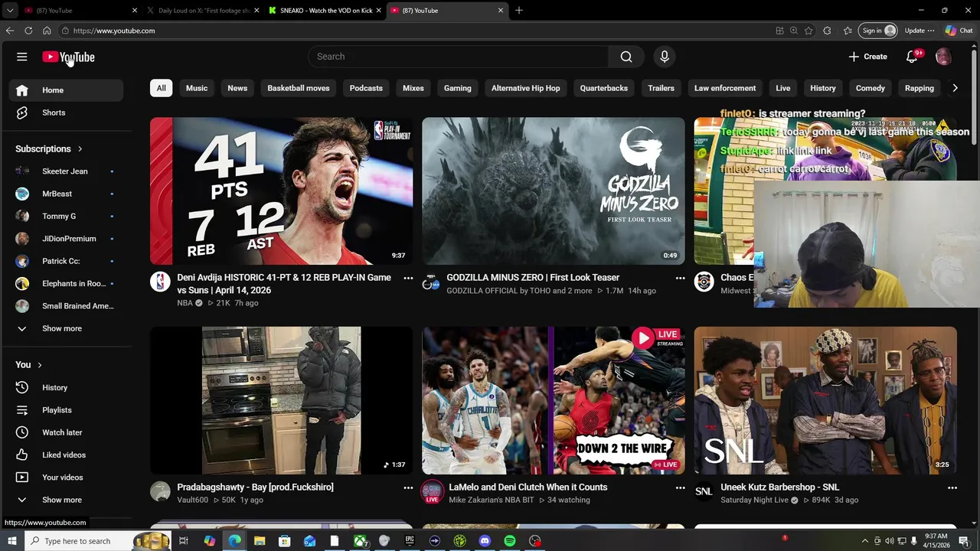Select the Alternative Hip Hop chip
The height and width of the screenshot is (551, 980).
[525, 88]
